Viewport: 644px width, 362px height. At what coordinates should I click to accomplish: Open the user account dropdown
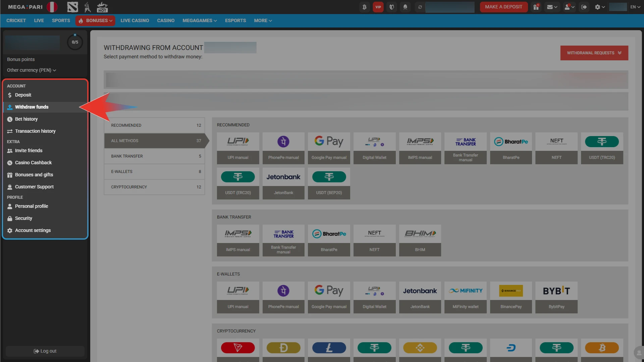(x=569, y=7)
